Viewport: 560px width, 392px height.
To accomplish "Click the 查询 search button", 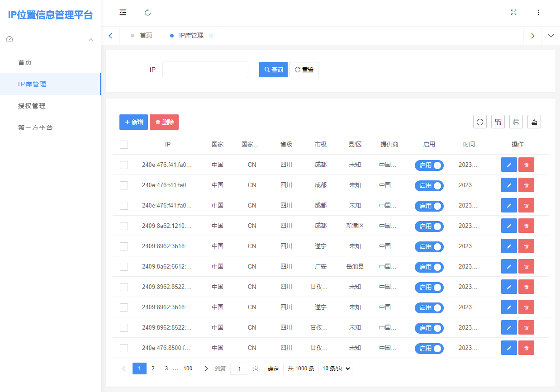I will click(273, 70).
